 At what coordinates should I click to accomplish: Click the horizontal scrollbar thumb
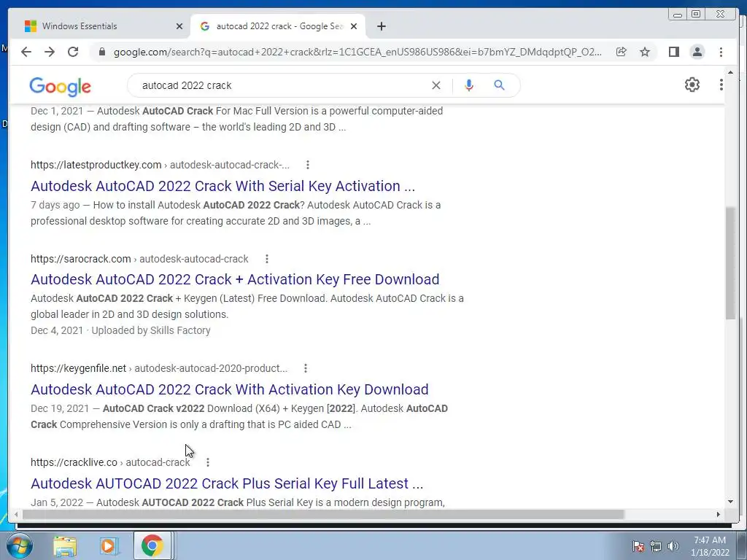[x=323, y=514]
